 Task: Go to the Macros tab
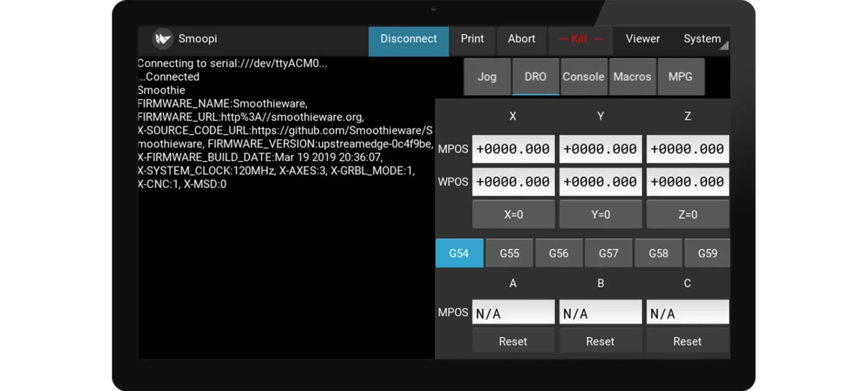632,77
